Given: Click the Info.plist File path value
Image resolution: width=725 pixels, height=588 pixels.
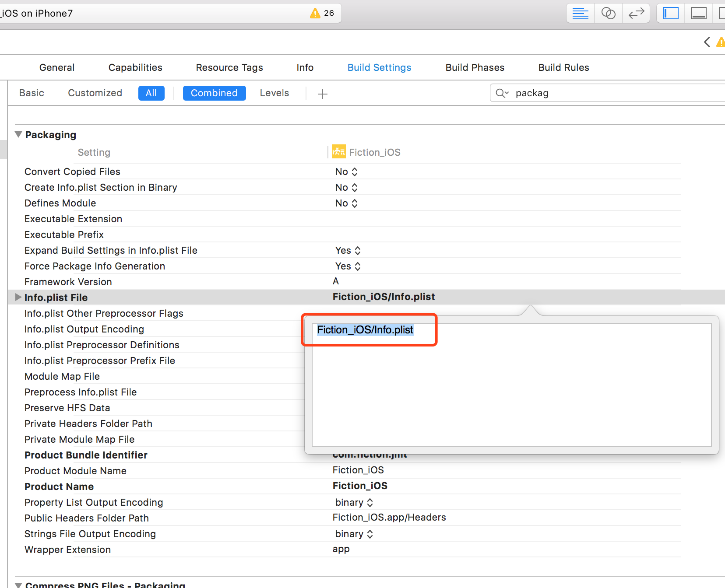Looking at the screenshot, I should tap(384, 297).
